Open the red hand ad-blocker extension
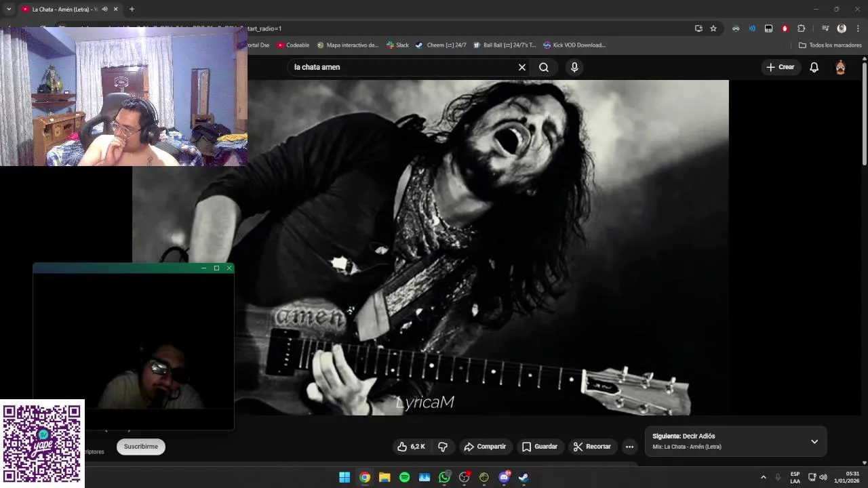 pos(785,28)
